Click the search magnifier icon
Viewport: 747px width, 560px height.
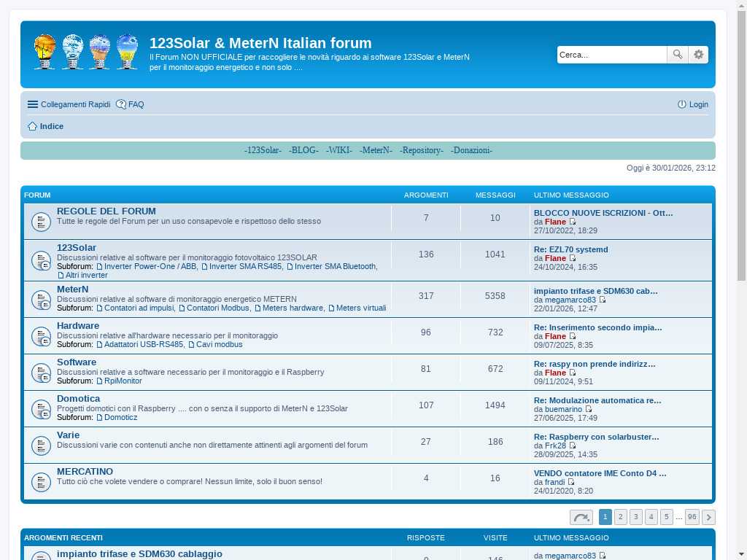click(x=677, y=55)
